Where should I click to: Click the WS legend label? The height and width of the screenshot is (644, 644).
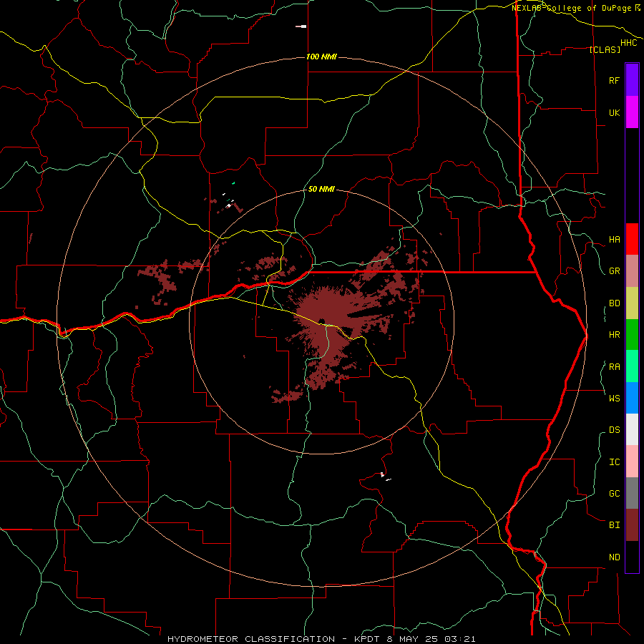click(x=614, y=398)
